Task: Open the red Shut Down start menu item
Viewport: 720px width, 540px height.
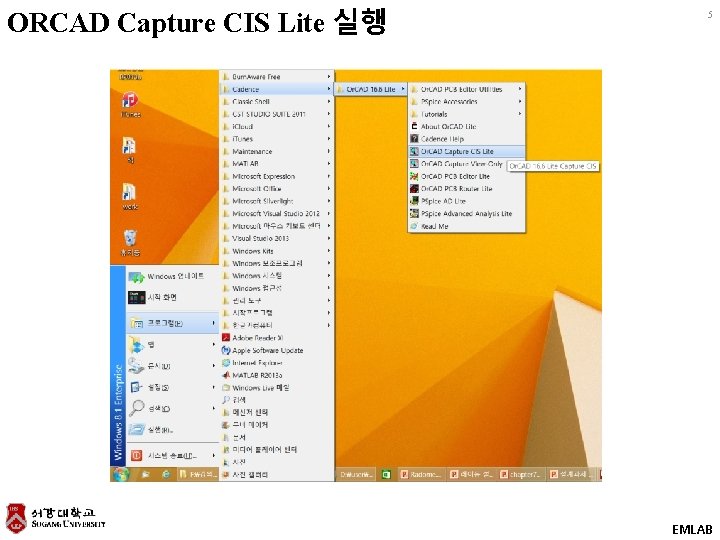Action: coord(172,456)
